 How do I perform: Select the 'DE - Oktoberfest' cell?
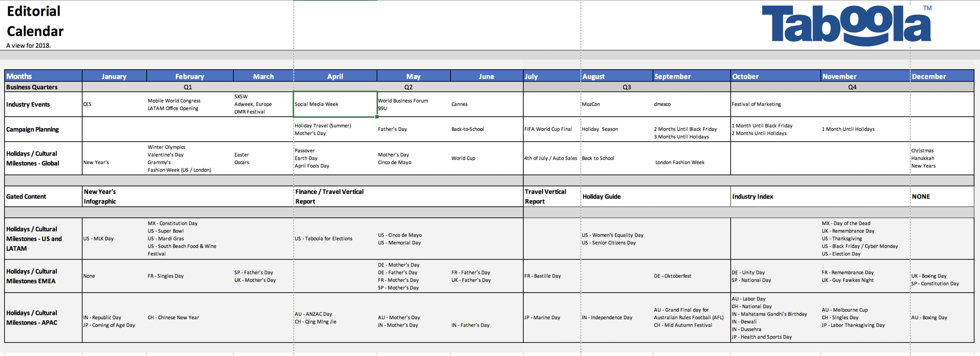pos(691,276)
